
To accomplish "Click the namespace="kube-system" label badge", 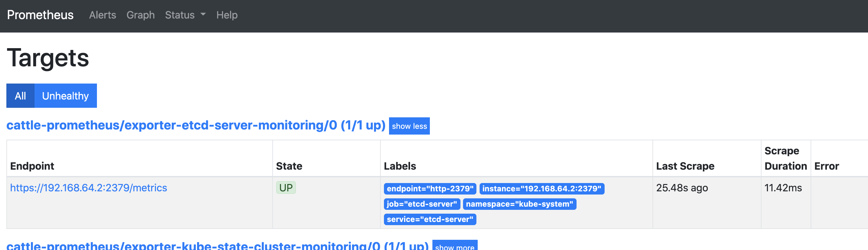I will point(519,204).
